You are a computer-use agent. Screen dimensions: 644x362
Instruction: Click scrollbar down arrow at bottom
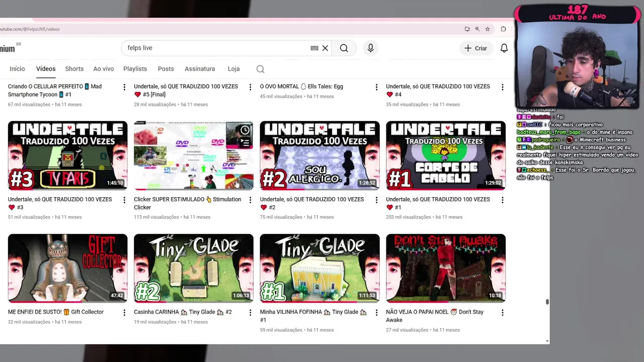(x=547, y=341)
